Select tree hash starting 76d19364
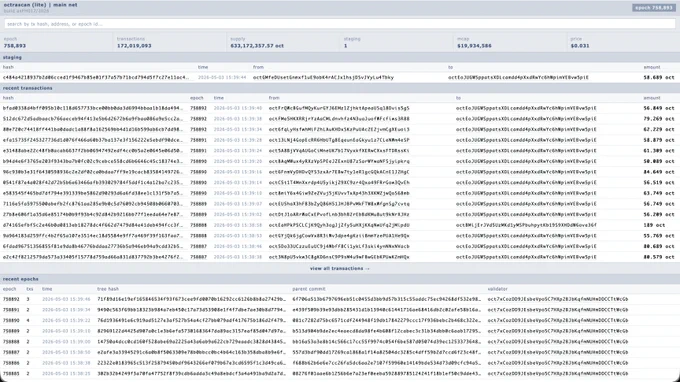The height and width of the screenshot is (382, 680). coord(191,320)
